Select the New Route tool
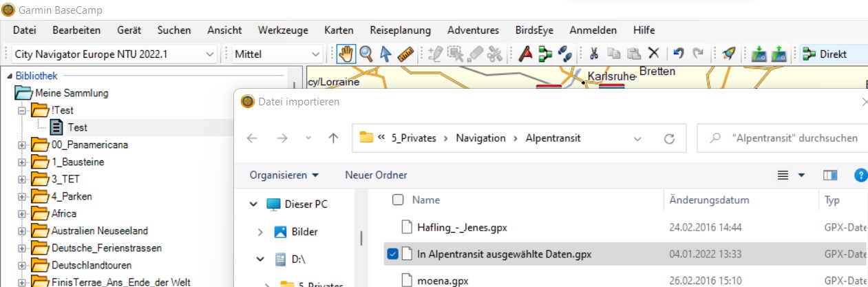 pyautogui.click(x=545, y=54)
